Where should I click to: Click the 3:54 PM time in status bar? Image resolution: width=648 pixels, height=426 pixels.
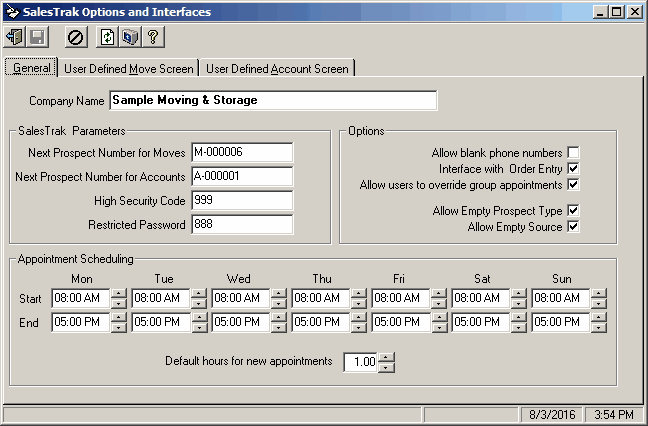pos(614,414)
